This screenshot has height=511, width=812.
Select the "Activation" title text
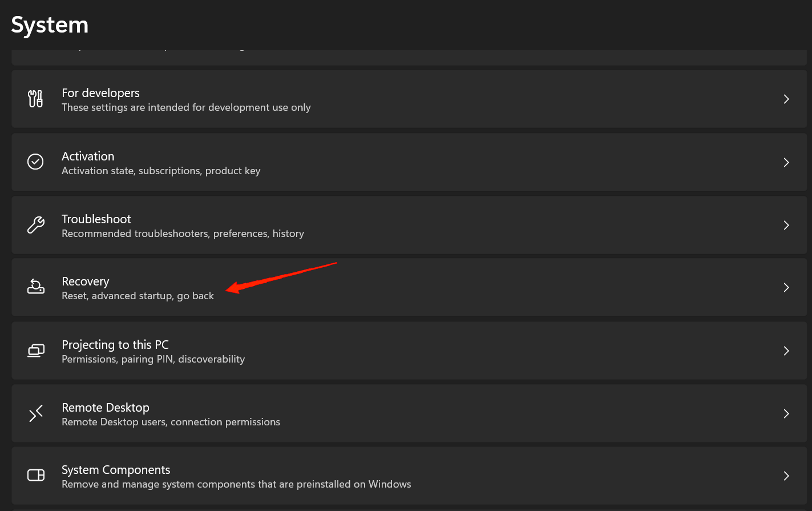pyautogui.click(x=88, y=156)
